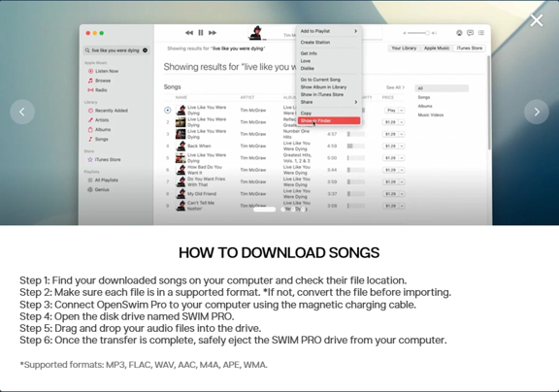Screen dimensions: 559x392
Task: Go to the next slide arrow
Action: [x=537, y=112]
